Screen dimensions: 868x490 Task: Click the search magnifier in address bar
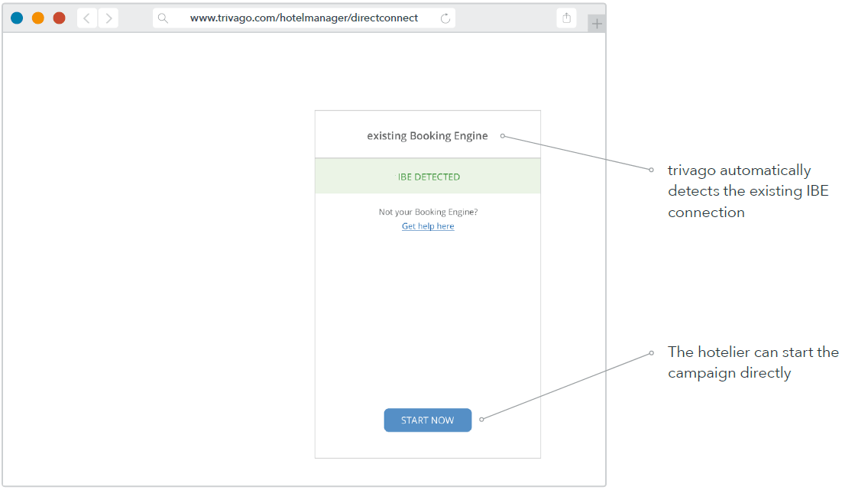163,18
